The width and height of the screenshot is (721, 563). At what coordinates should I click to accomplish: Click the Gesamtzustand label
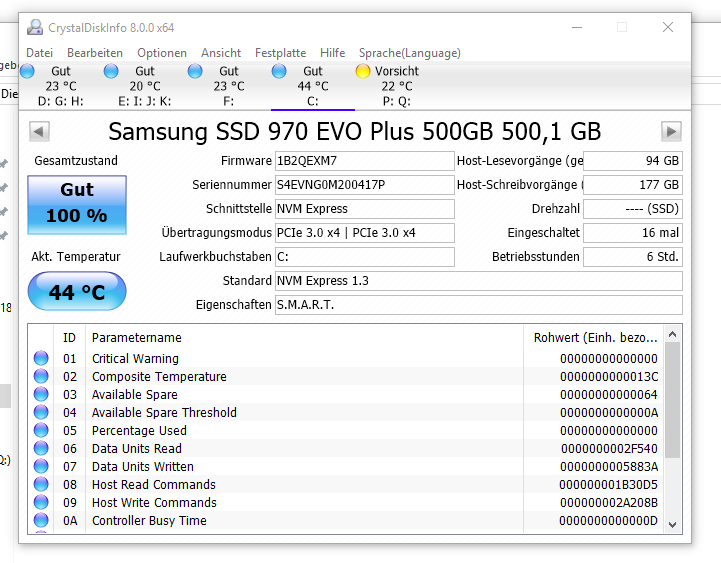tap(76, 161)
